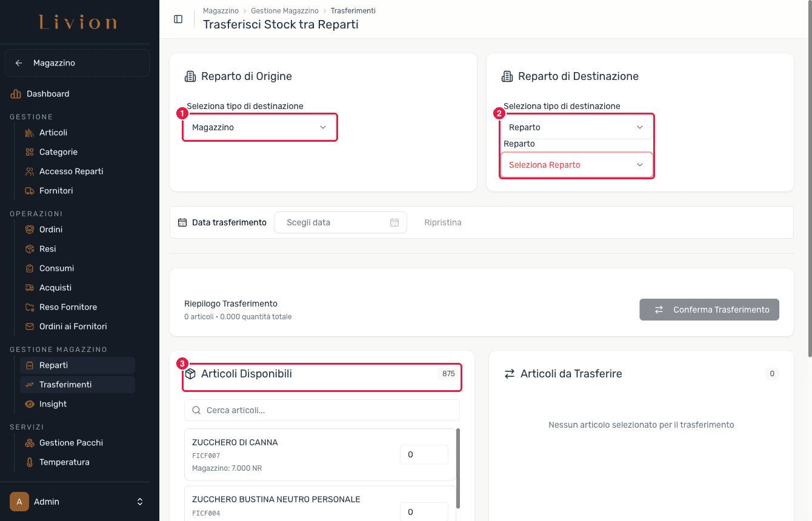Click the articles list scrollbar
The width and height of the screenshot is (812, 521).
pos(458,468)
